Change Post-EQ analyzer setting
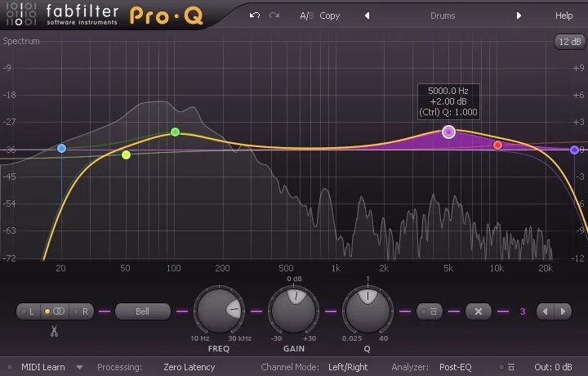This screenshot has height=376, width=588. point(455,367)
